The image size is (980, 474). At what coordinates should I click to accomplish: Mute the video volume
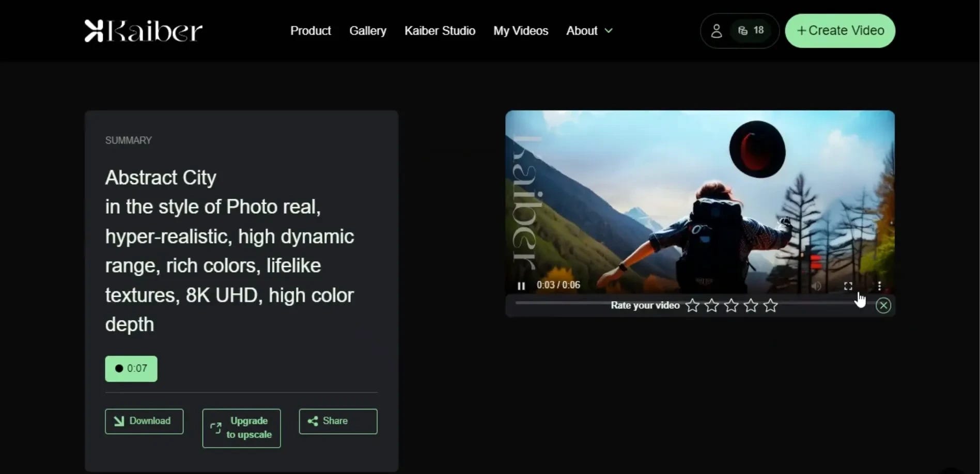click(817, 286)
